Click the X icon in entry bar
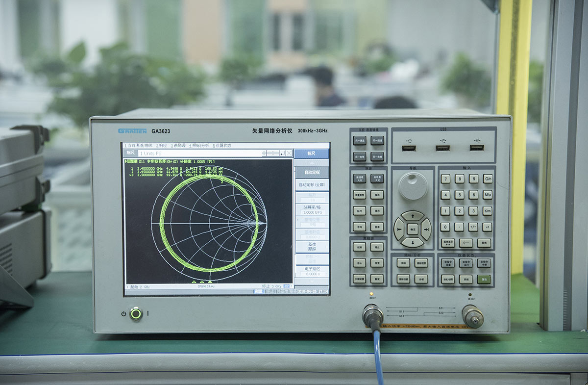This screenshot has height=385, width=588. point(289,154)
